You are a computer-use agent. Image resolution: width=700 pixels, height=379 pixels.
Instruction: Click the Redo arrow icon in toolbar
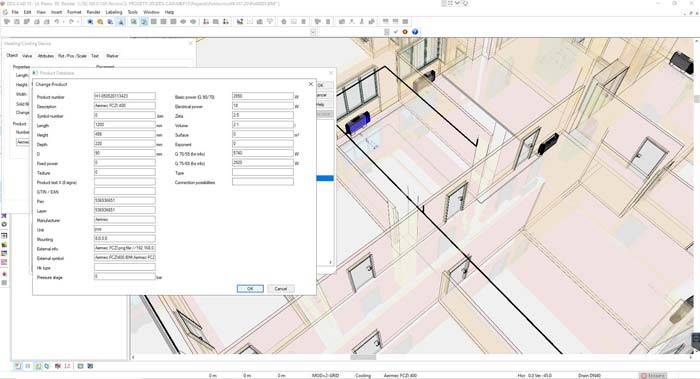[x=71, y=21]
